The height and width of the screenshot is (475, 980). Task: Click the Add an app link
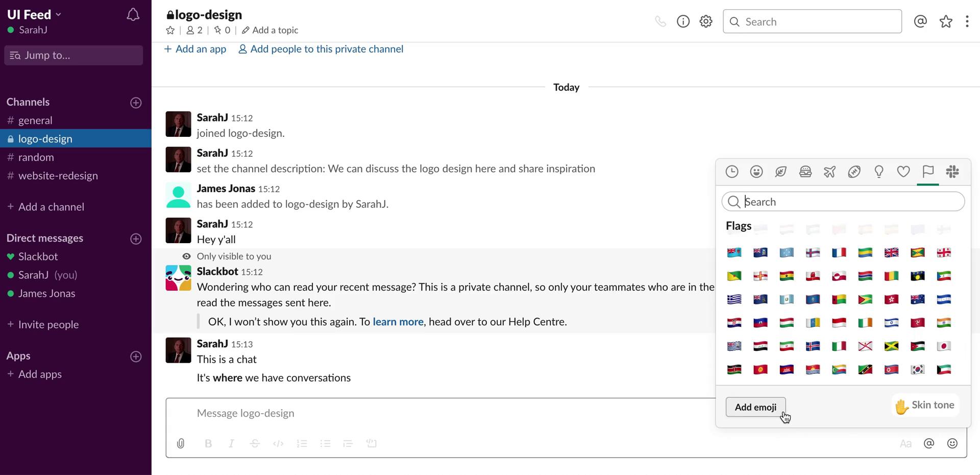(195, 49)
